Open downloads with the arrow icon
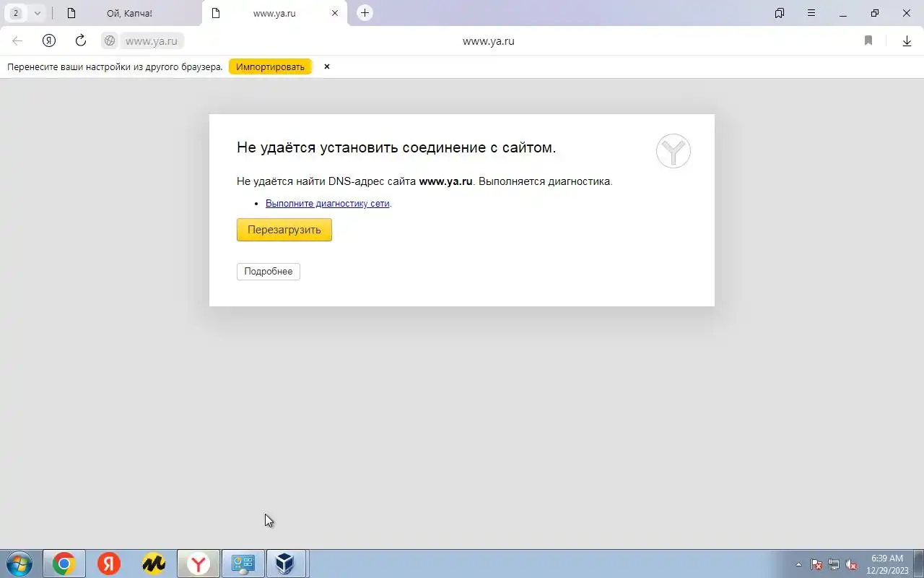The width and height of the screenshot is (924, 578). tap(907, 41)
